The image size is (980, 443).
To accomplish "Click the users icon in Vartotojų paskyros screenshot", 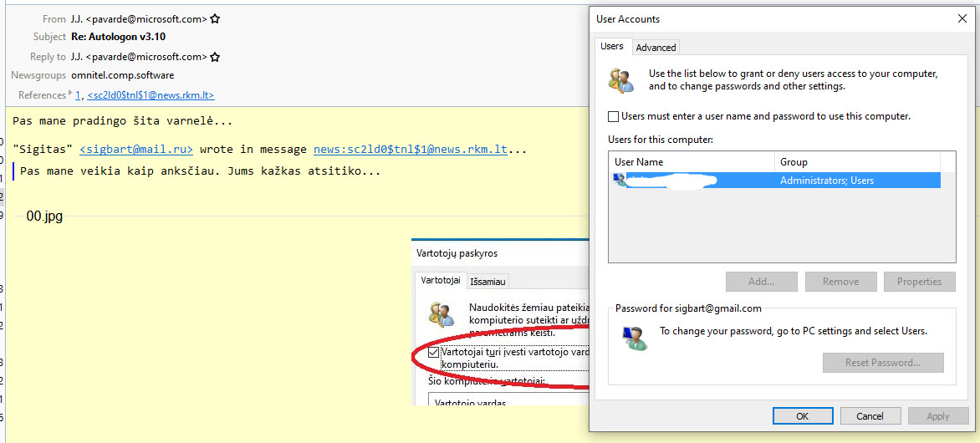I will pyautogui.click(x=441, y=314).
